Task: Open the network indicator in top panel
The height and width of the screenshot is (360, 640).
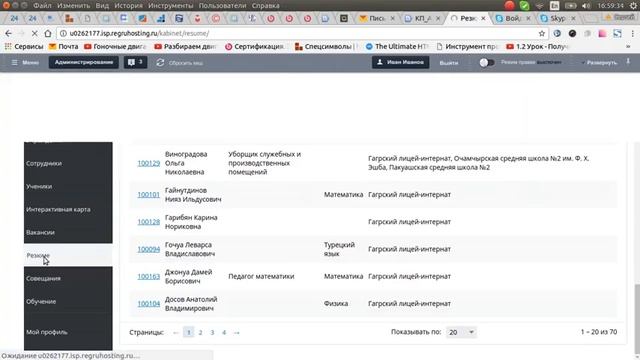Action: coord(540,6)
